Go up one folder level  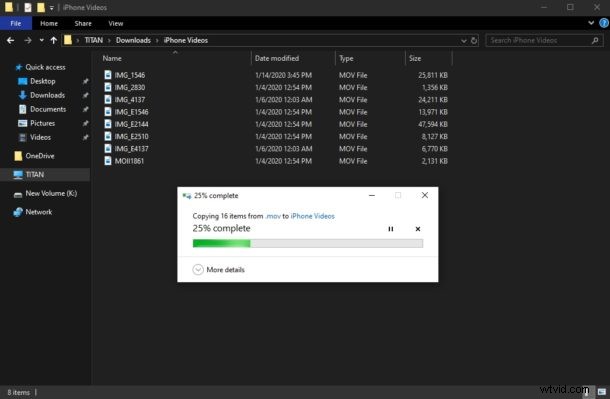pos(54,40)
